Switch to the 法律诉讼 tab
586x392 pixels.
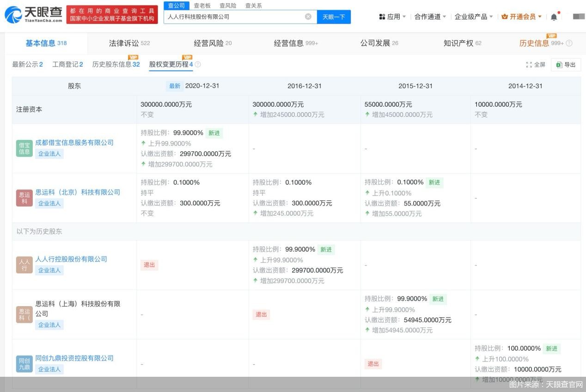[x=129, y=43]
